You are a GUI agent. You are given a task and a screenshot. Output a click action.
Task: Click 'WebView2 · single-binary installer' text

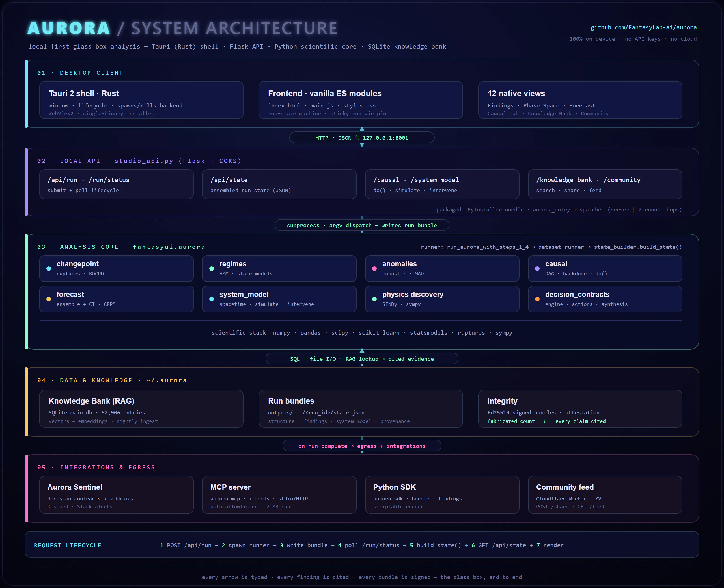pyautogui.click(x=101, y=114)
